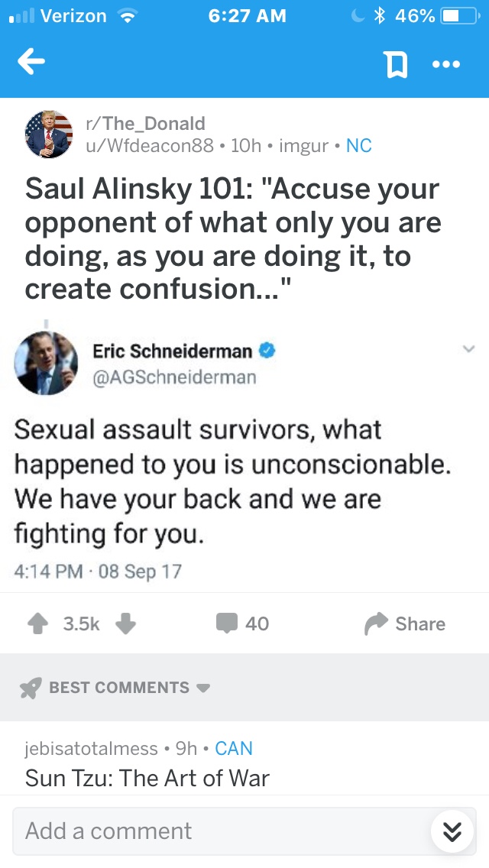Tap the rocket icon beside Best Comments
489x868 pixels.
point(31,688)
